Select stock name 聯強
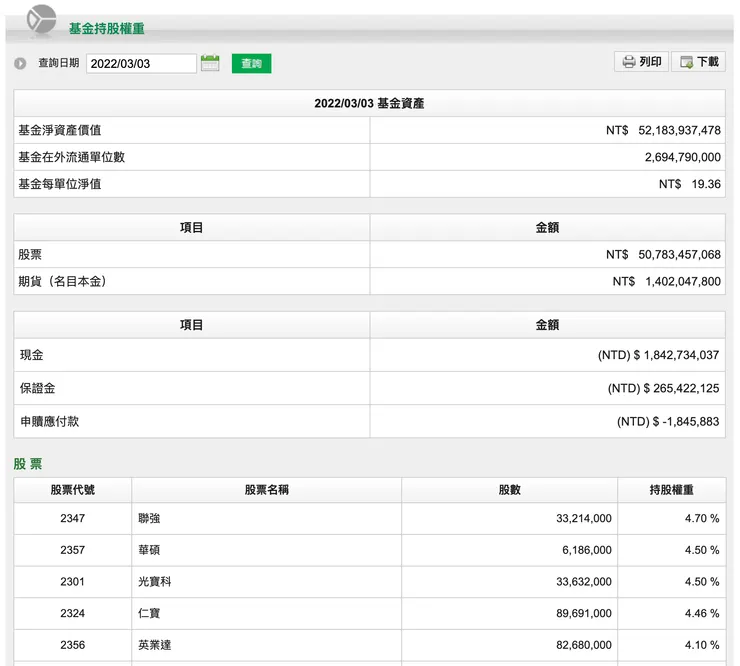The height and width of the screenshot is (666, 740). click(x=149, y=518)
